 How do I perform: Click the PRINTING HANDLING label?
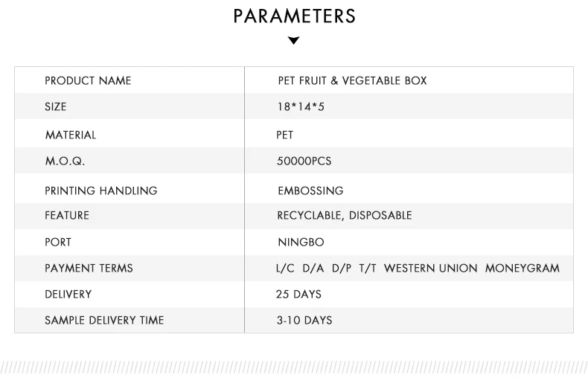click(101, 191)
